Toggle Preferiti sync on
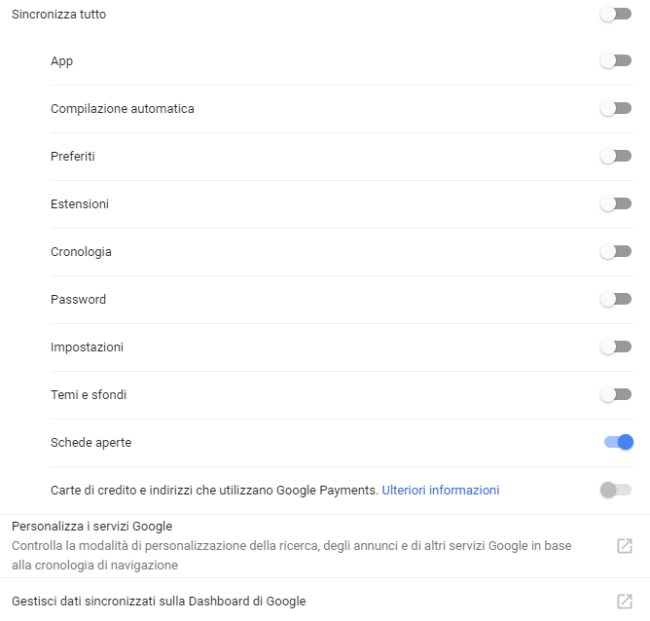The height and width of the screenshot is (621, 650). (x=616, y=156)
